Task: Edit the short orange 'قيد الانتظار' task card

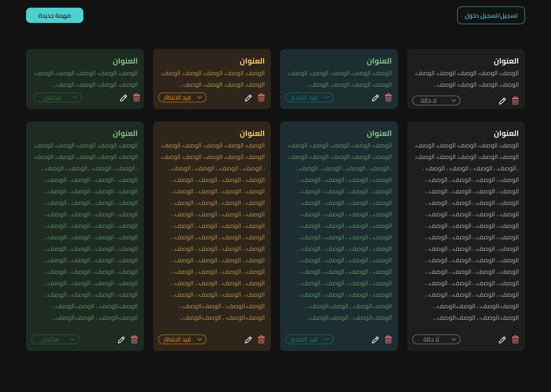Action: 248,98
